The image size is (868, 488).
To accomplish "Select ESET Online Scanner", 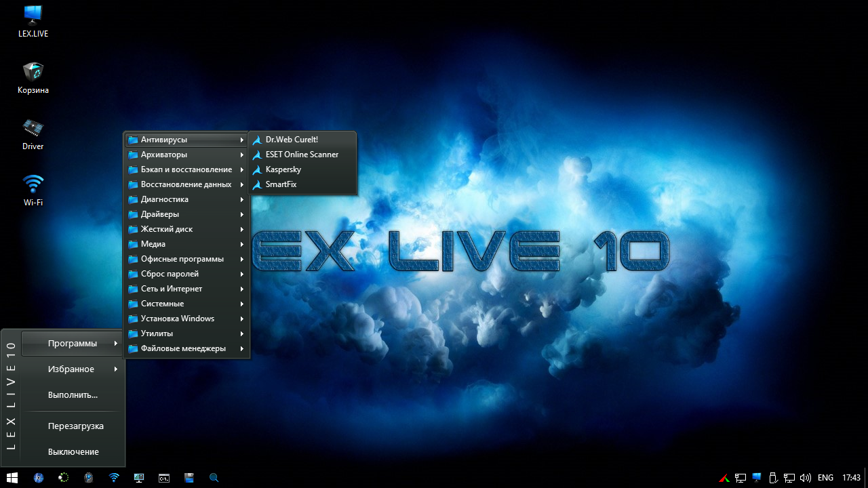I will [302, 155].
